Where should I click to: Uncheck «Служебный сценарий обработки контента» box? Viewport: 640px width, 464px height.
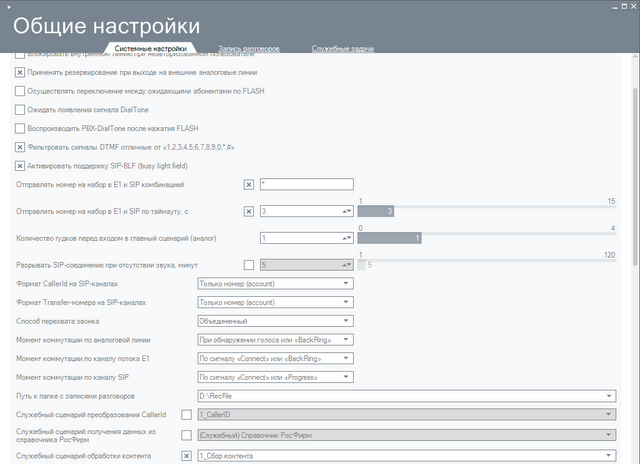[x=186, y=456]
